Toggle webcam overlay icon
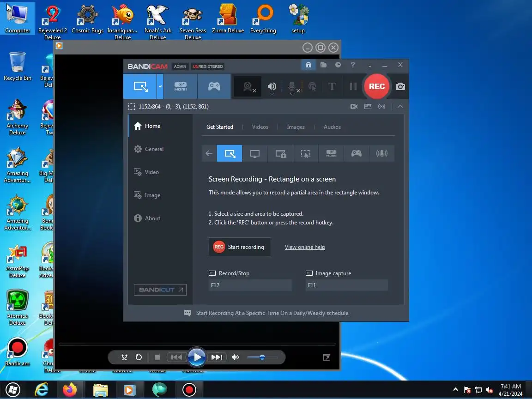This screenshot has height=399, width=532. click(248, 87)
